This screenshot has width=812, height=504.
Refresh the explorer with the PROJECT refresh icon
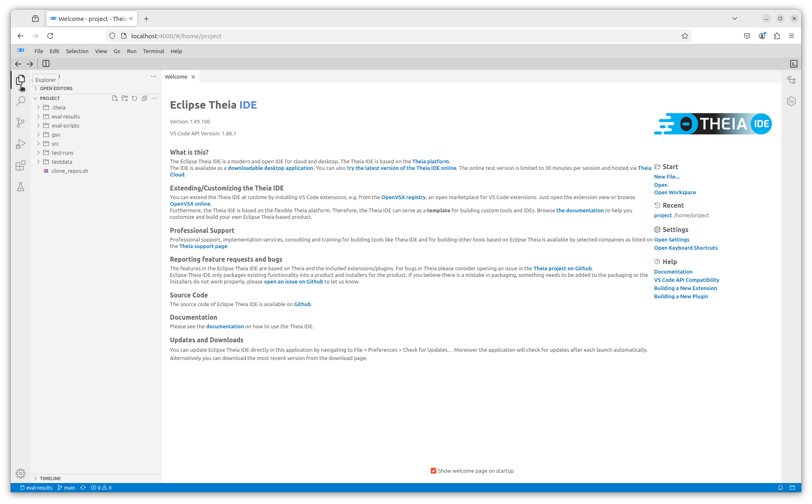[135, 98]
